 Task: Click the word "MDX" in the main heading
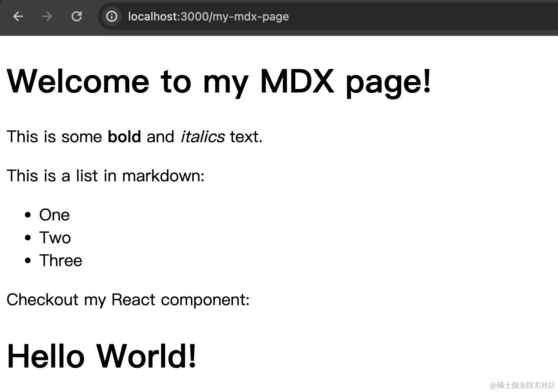(297, 81)
